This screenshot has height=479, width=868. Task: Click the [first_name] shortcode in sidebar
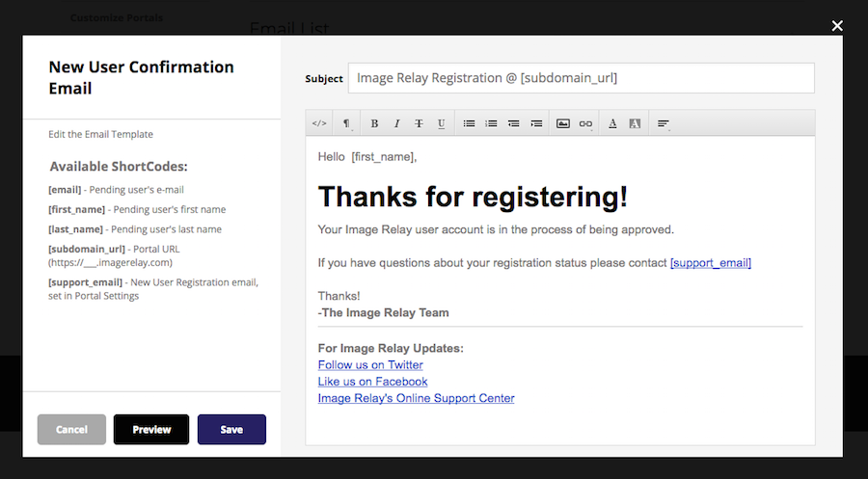(x=137, y=210)
